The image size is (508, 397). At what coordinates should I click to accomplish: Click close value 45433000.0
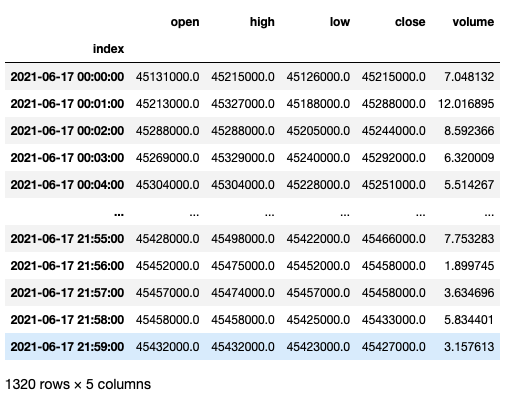pyautogui.click(x=393, y=320)
